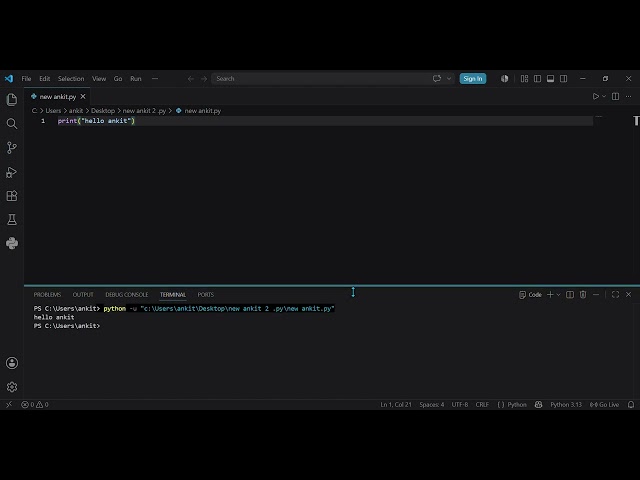Change the CRLF end of line sequence
640x480 pixels.
[482, 404]
